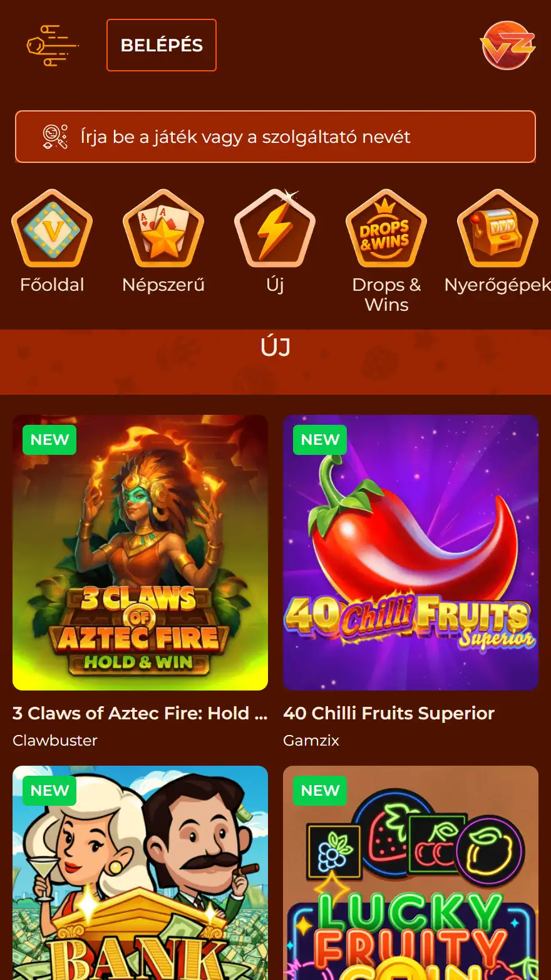
Task: Open the Nyerőgépek slot machine icon
Action: [x=498, y=229]
